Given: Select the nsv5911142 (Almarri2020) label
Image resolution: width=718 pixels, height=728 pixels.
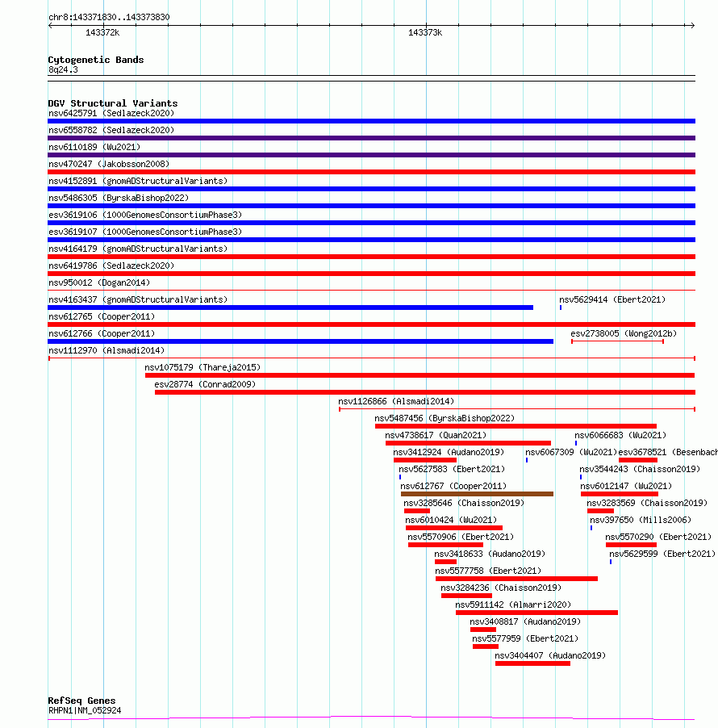Looking at the screenshot, I should pos(513,605).
